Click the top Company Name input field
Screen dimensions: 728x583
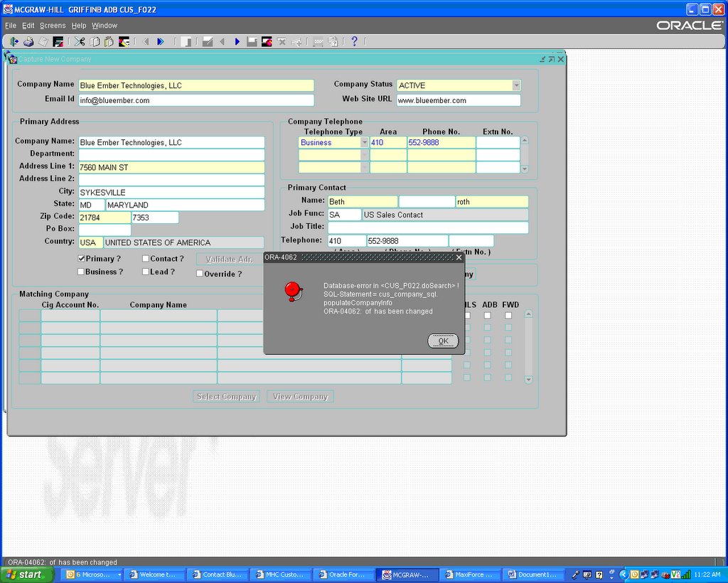196,85
